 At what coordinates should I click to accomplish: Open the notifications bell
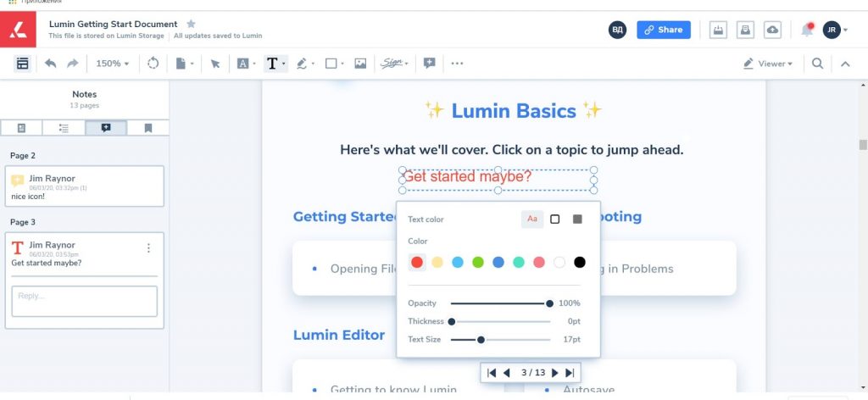point(807,30)
